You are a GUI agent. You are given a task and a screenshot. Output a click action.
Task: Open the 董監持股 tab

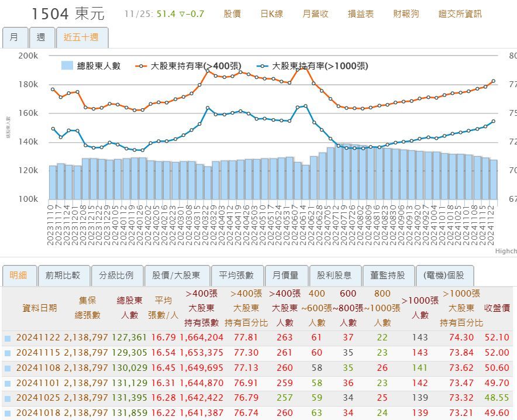[388, 276]
